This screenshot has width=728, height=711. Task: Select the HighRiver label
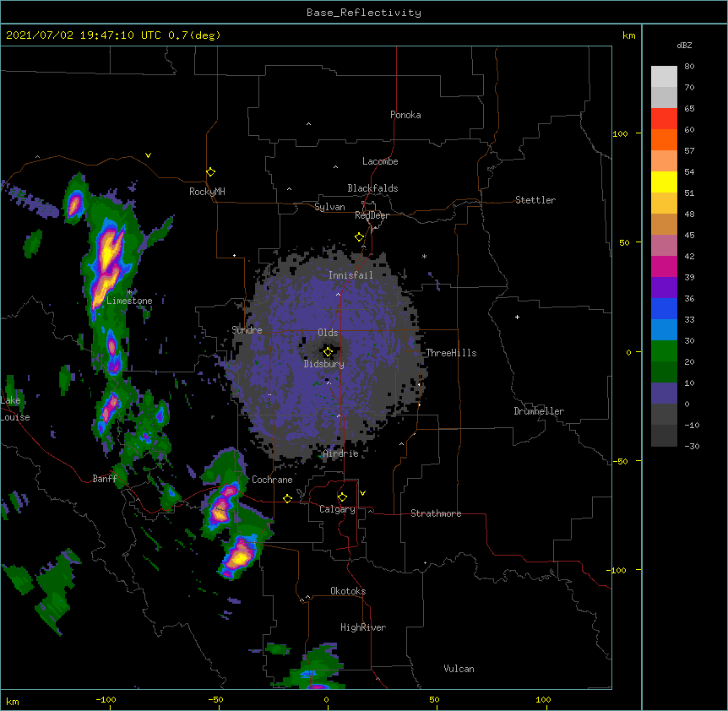click(363, 627)
